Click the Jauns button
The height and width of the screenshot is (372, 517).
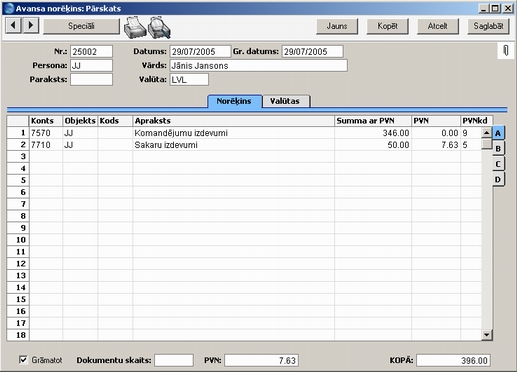(337, 26)
